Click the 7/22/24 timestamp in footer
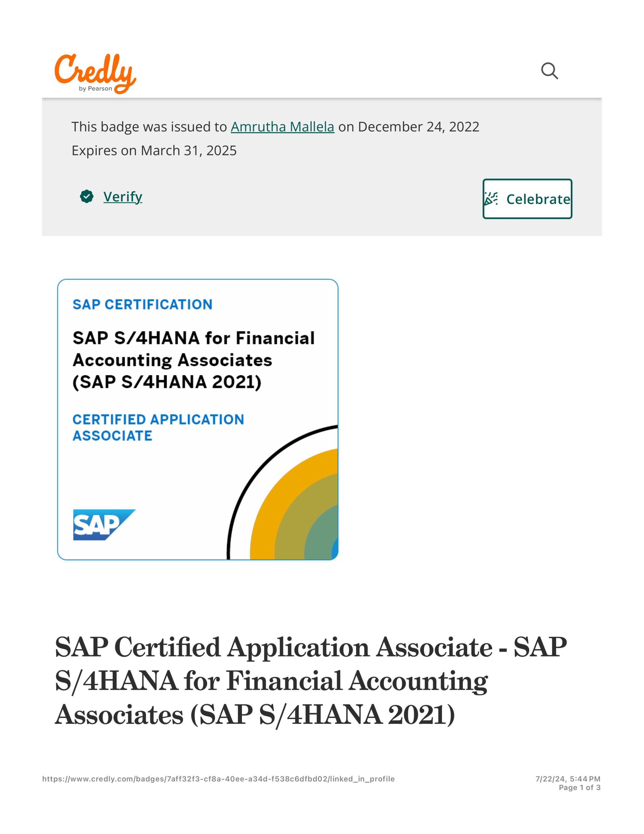The height and width of the screenshot is (834, 644). click(568, 779)
